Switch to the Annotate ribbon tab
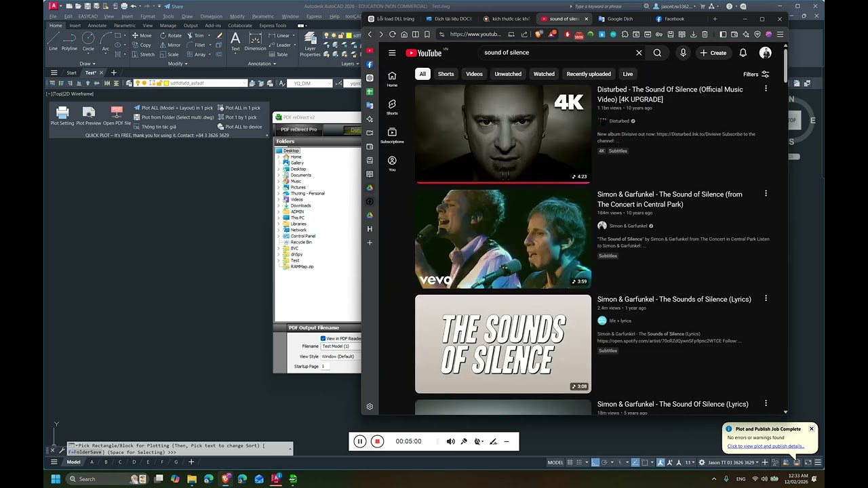868x488 pixels. pos(97,26)
